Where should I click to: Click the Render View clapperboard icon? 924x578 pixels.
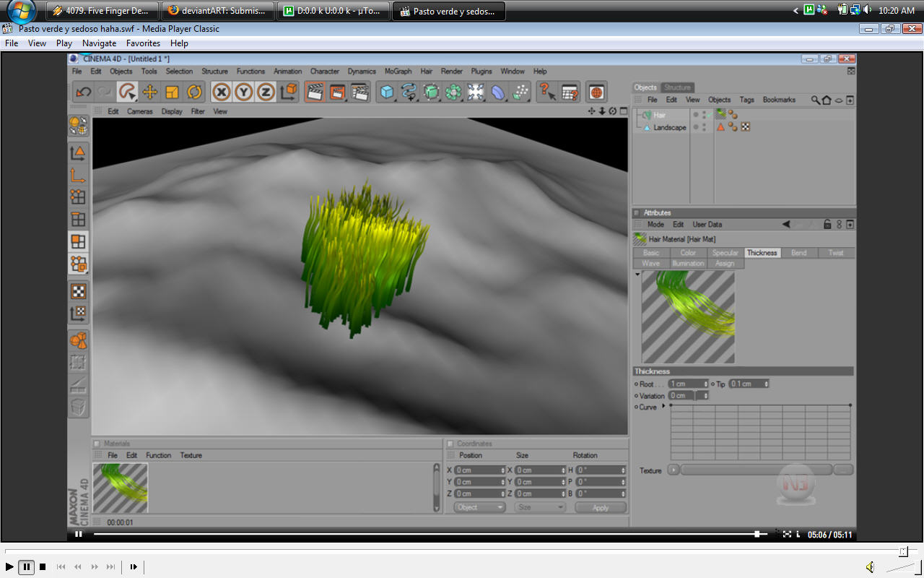point(314,92)
